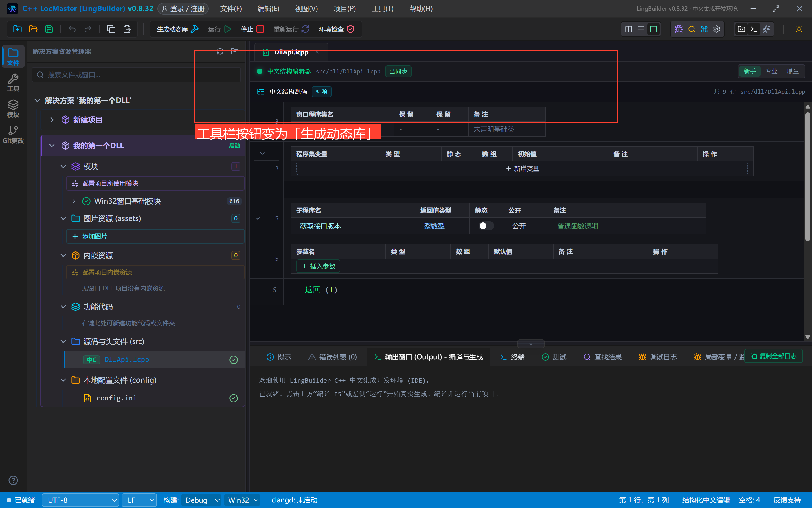Click the copy icon in toolbar

(111, 29)
